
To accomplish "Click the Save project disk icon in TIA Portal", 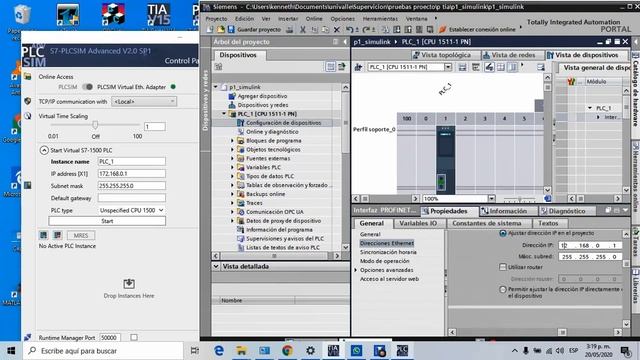I will [x=231, y=29].
